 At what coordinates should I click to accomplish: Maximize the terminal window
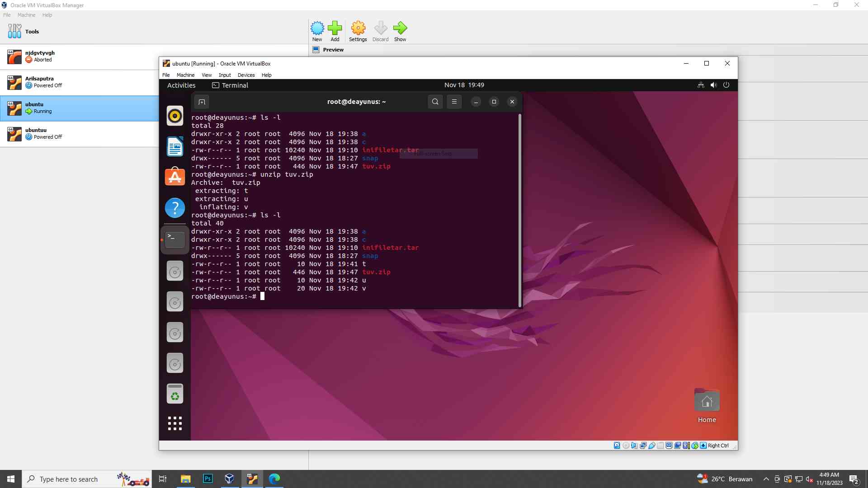pos(494,102)
